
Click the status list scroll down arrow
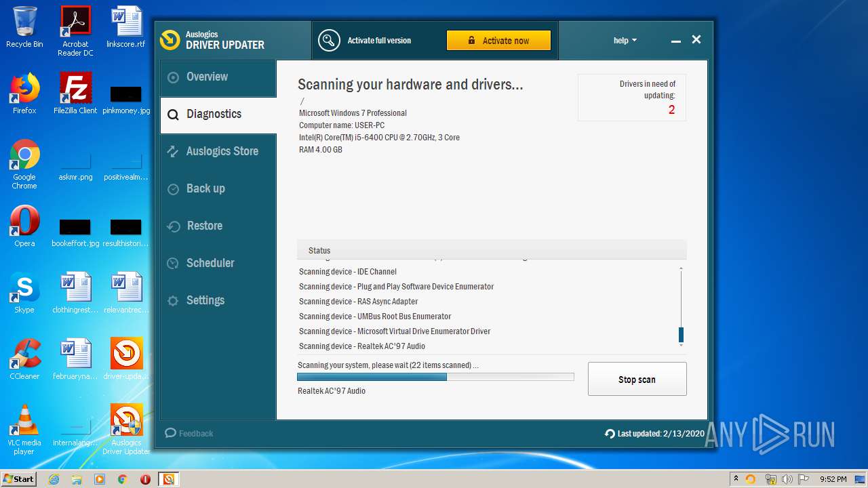pos(681,346)
